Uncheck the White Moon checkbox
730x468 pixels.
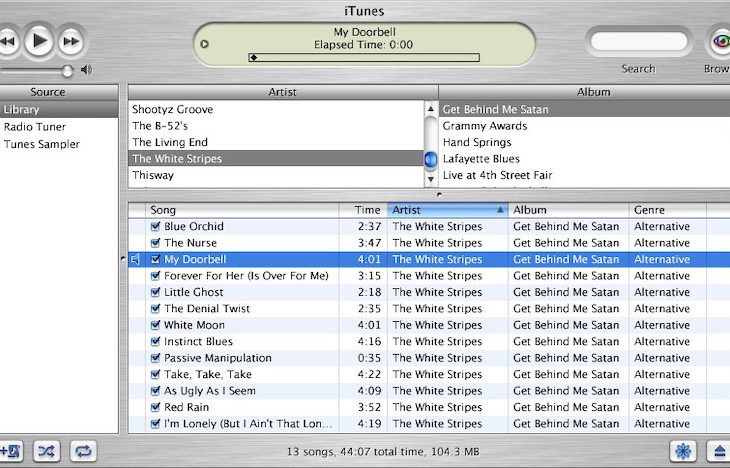155,325
